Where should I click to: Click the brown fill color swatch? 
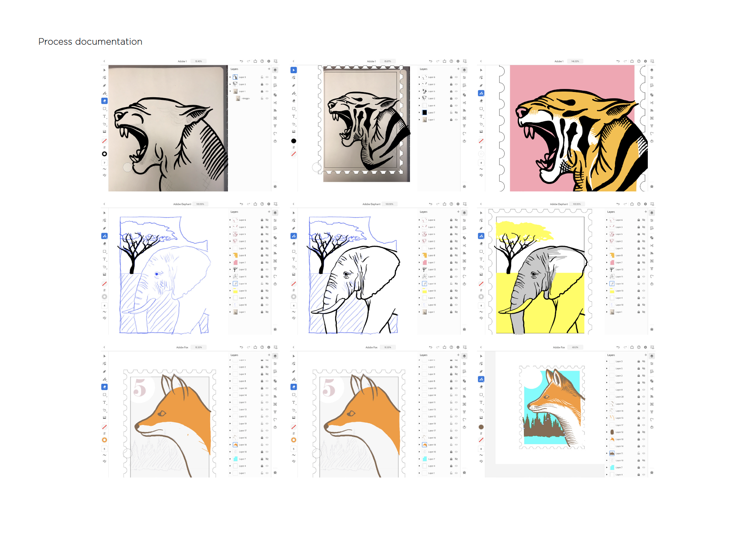481,427
